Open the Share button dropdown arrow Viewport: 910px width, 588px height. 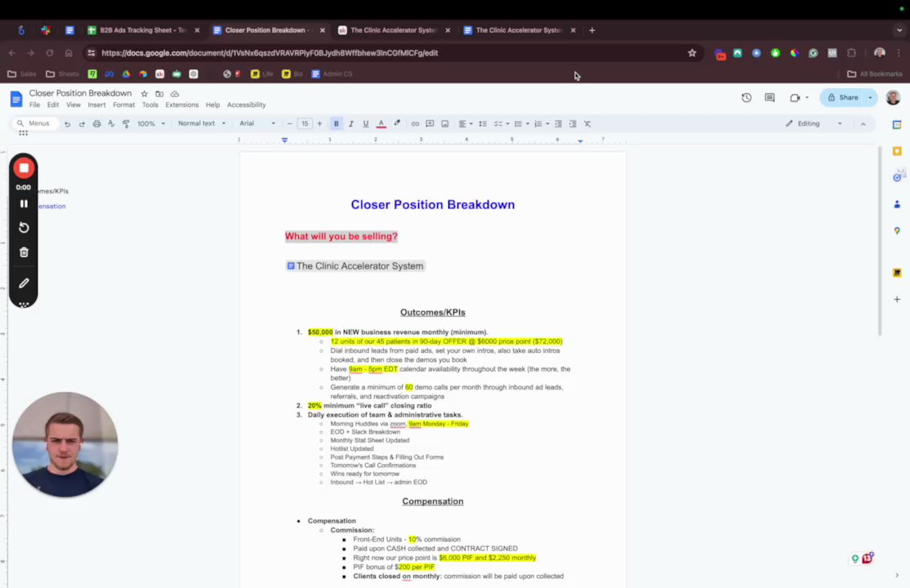(x=870, y=97)
